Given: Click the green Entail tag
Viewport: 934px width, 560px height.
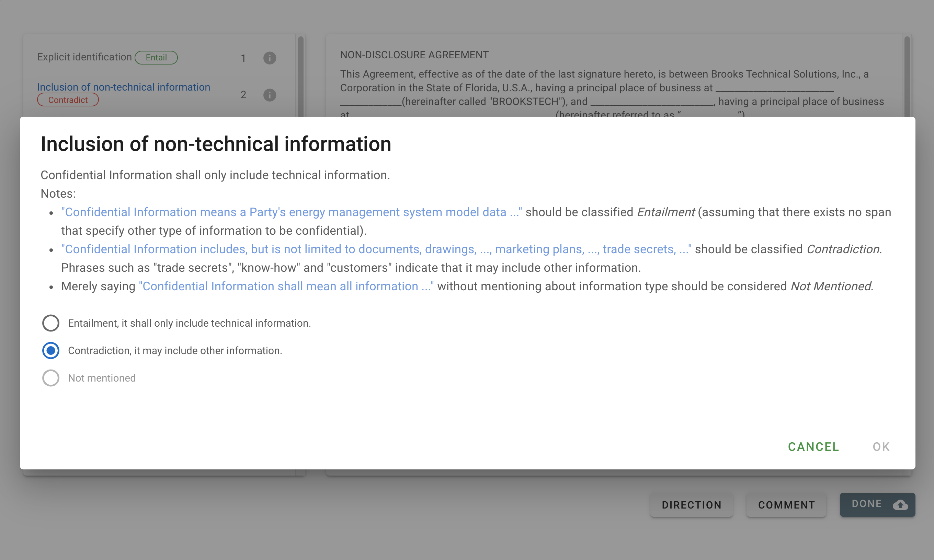Looking at the screenshot, I should tap(156, 57).
